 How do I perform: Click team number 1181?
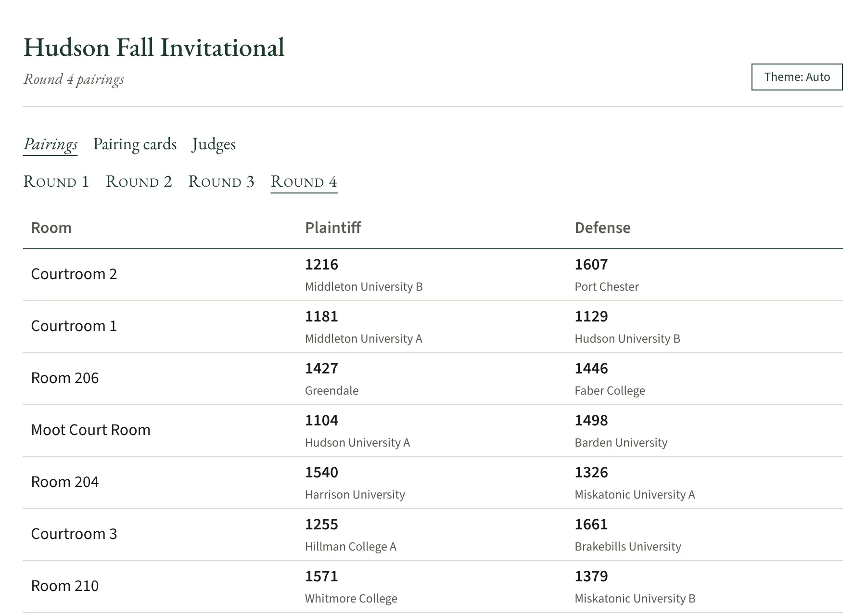pyautogui.click(x=322, y=316)
